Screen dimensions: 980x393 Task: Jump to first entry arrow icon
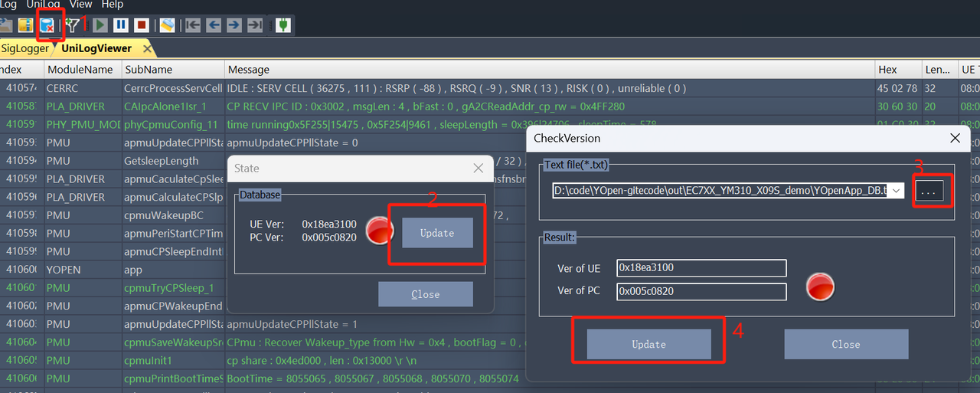193,25
